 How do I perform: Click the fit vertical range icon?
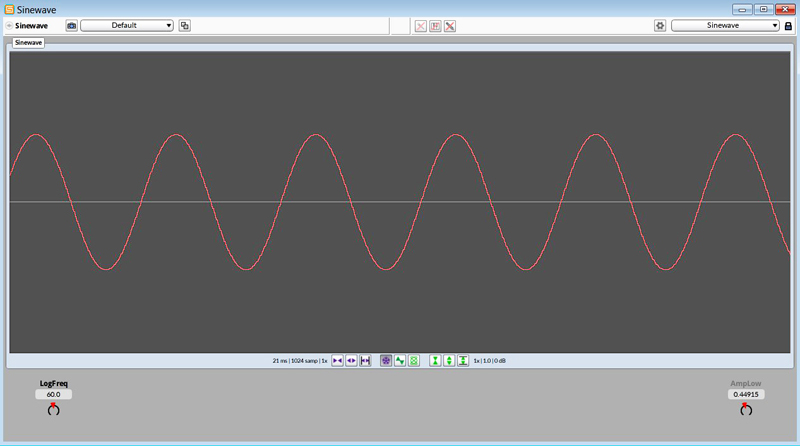463,361
